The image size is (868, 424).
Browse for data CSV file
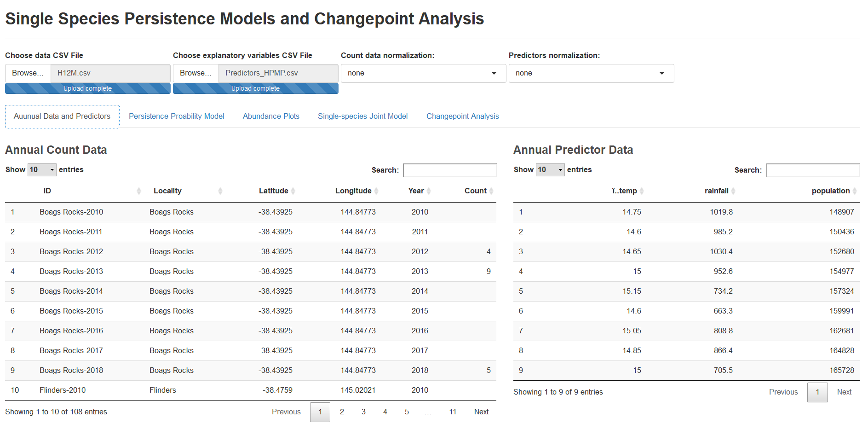(28, 73)
